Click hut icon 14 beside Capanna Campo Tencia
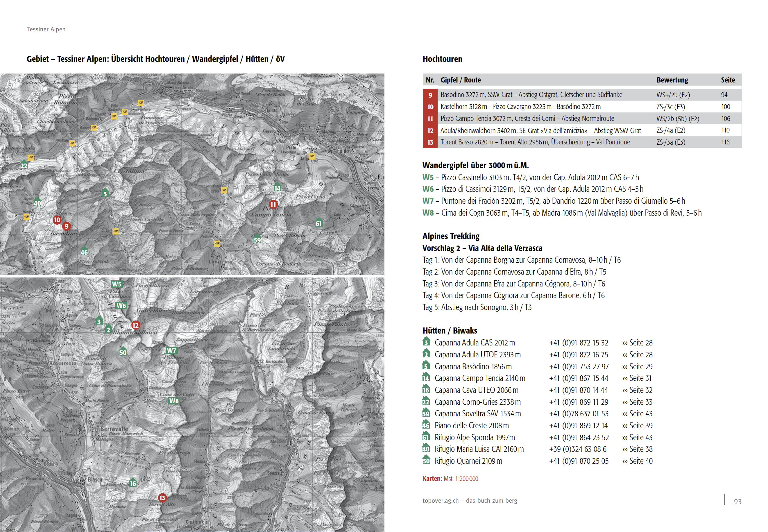Screen dimensions: 768x532 (x=426, y=377)
